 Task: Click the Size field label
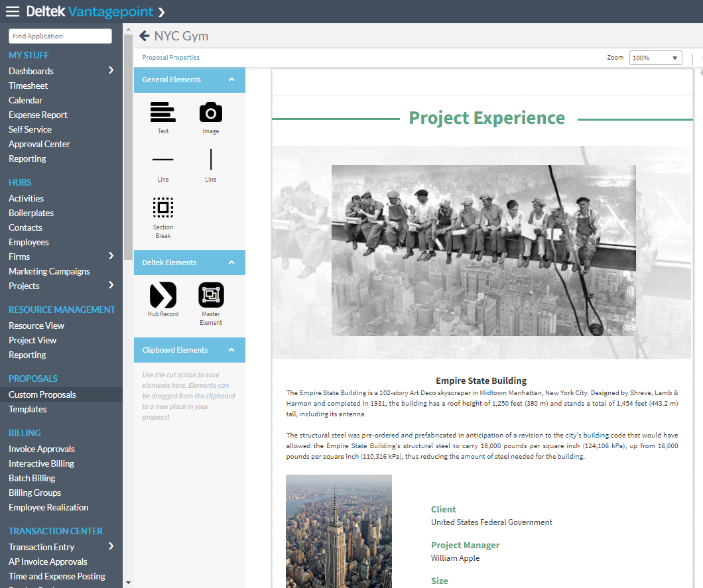point(439,581)
